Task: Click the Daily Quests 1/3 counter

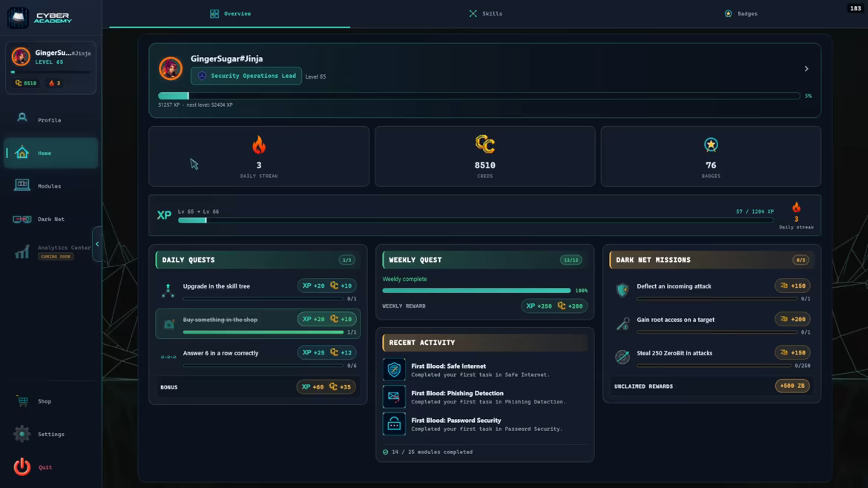Action: click(x=346, y=260)
